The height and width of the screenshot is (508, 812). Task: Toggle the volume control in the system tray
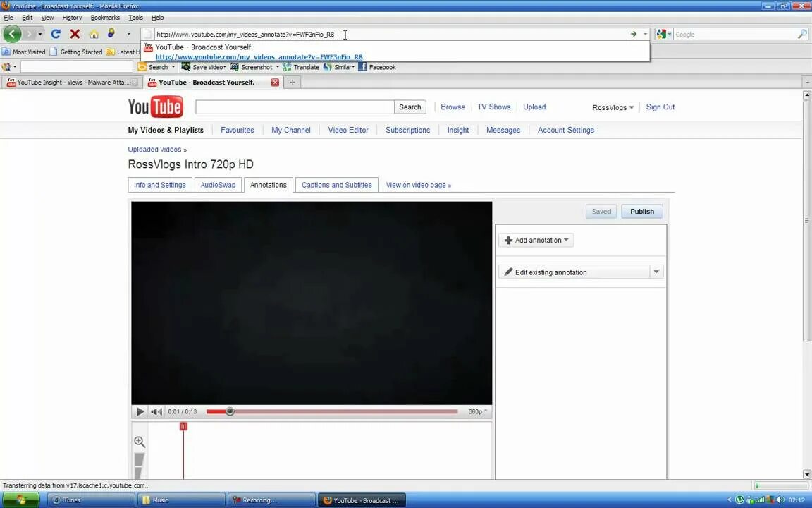(779, 499)
